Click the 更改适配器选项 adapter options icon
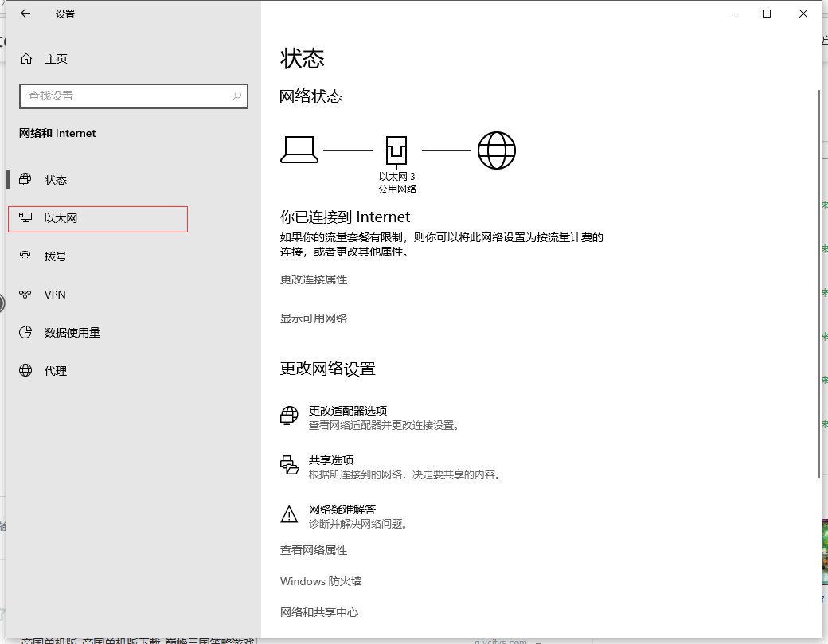The image size is (828, 644). click(x=288, y=416)
